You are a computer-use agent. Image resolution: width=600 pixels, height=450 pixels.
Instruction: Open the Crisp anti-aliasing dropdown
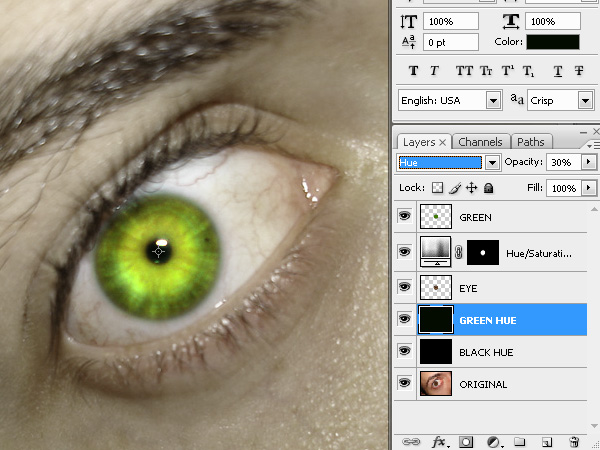point(585,101)
